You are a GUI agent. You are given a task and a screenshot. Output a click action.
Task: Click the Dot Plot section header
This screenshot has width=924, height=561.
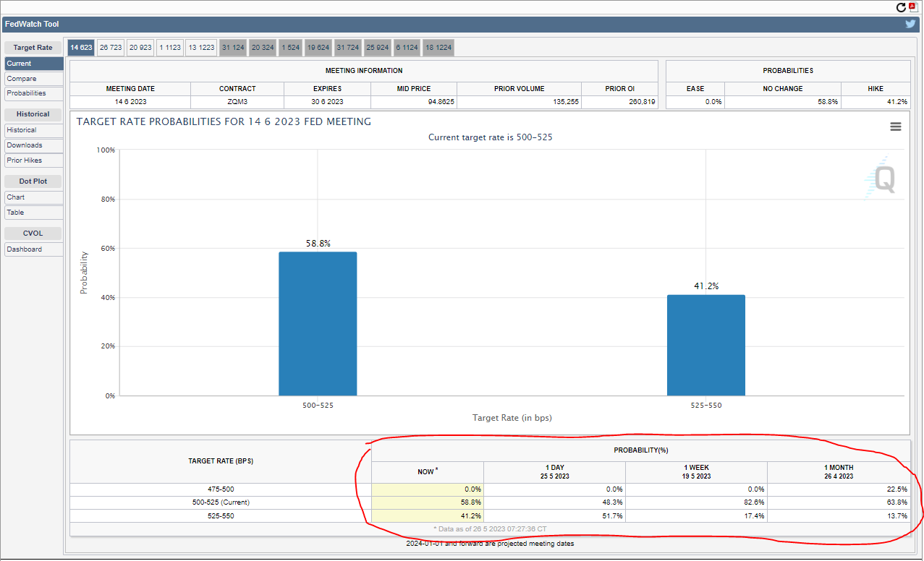(33, 181)
